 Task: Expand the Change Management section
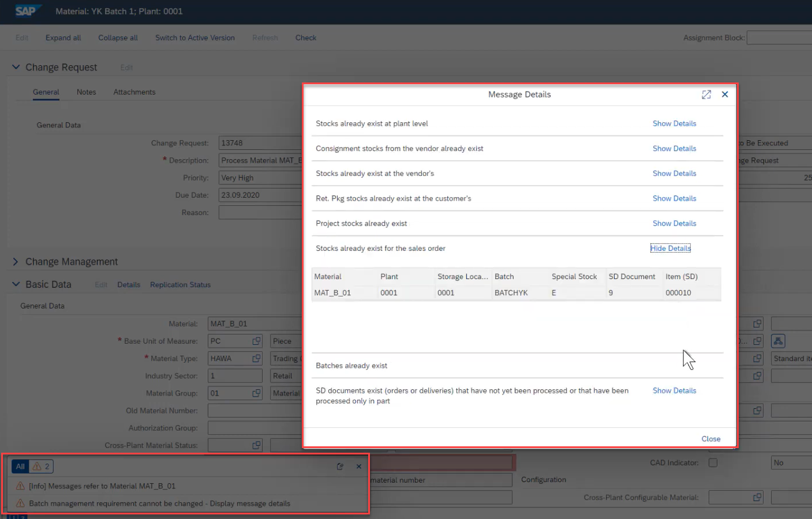tap(16, 262)
